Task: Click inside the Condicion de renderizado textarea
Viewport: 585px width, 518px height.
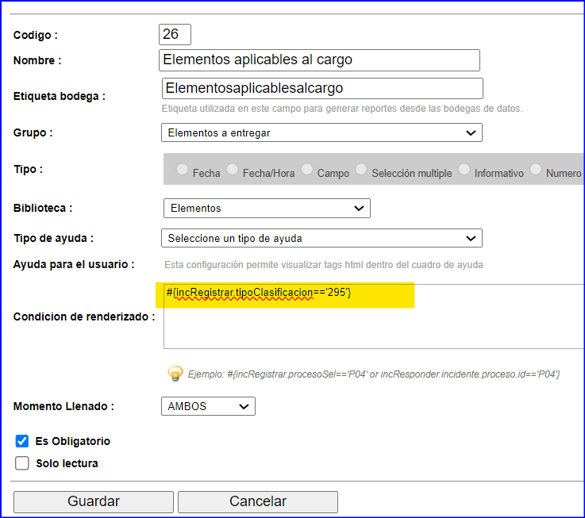Action: coord(374,316)
